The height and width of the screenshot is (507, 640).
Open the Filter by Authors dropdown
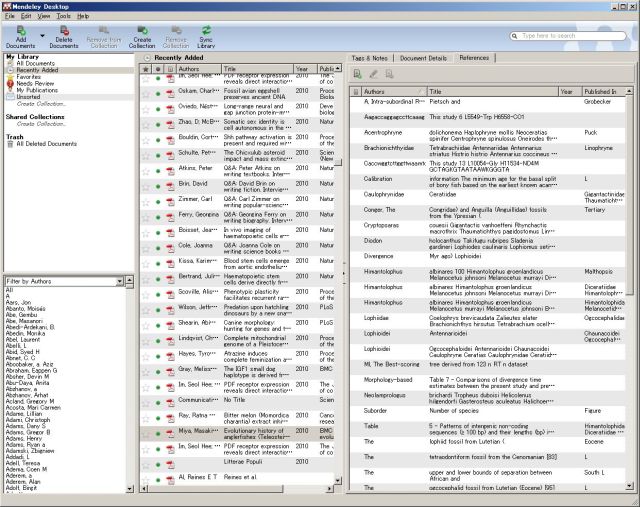[120, 281]
